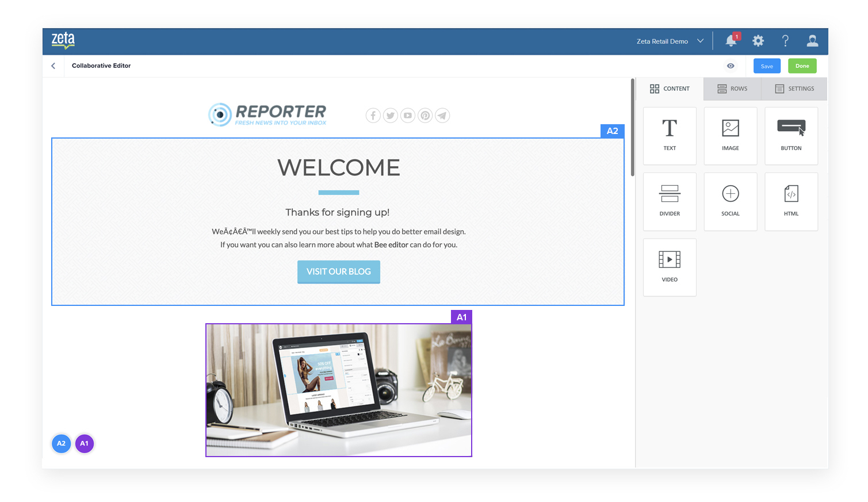Click the VISIT OUR BLOG button
The height and width of the screenshot is (502, 868).
tap(338, 272)
